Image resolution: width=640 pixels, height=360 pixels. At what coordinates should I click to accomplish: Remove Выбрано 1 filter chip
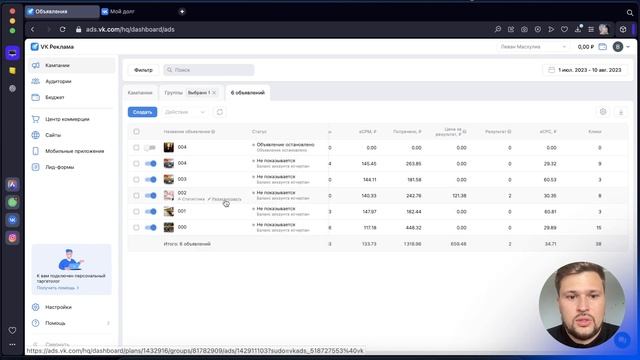(x=214, y=93)
